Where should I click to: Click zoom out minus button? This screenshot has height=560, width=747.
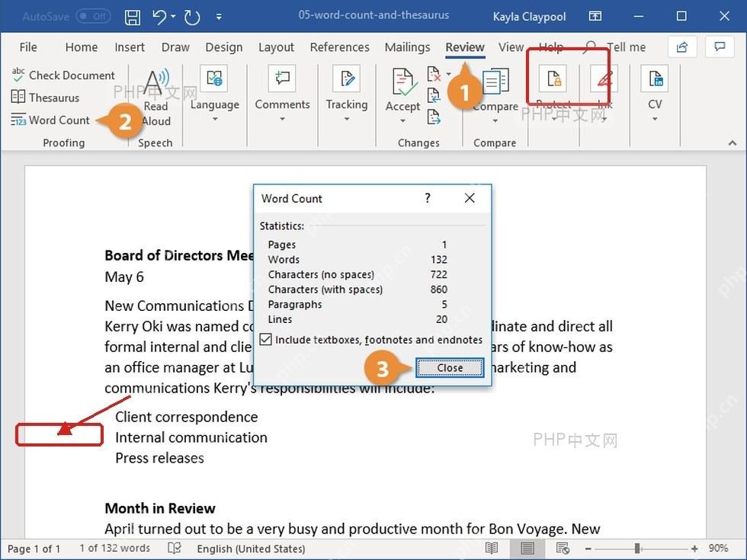(x=588, y=549)
